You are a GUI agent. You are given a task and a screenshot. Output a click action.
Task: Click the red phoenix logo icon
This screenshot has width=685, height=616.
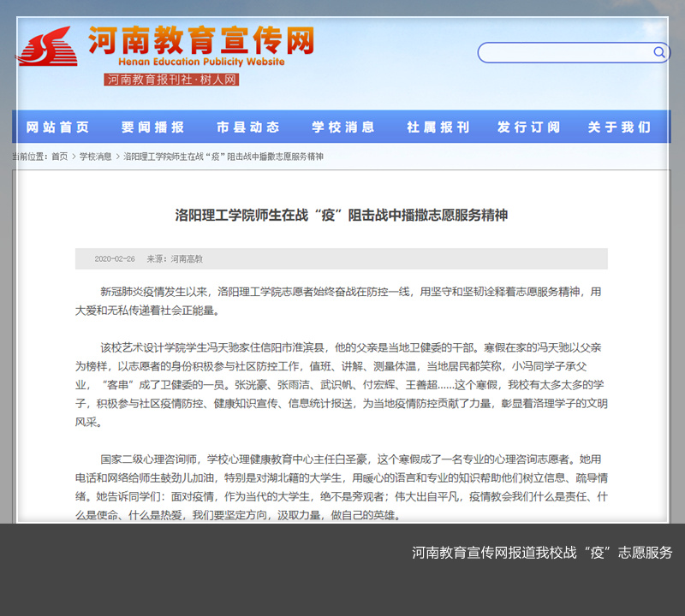48,48
